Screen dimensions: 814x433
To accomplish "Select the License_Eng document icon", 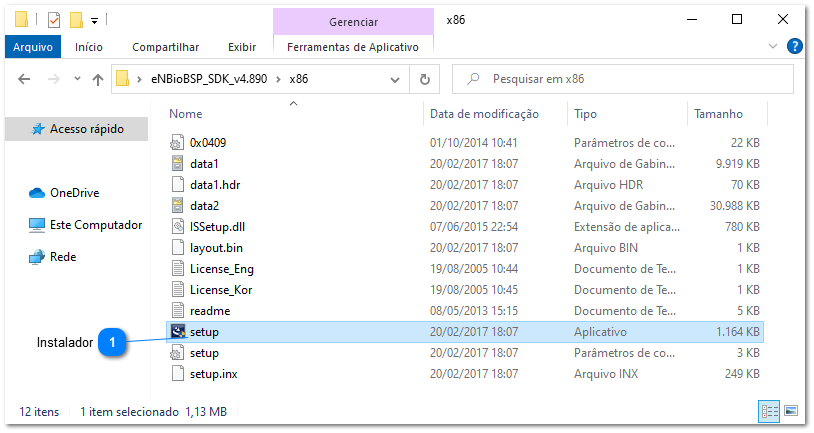I will click(177, 268).
